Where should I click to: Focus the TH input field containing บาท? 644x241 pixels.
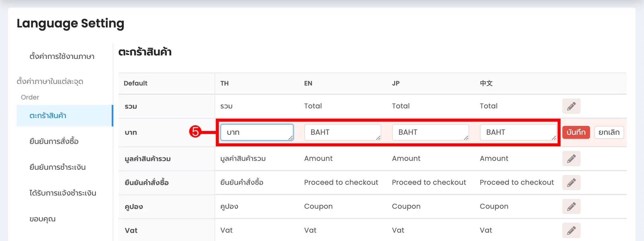[257, 132]
